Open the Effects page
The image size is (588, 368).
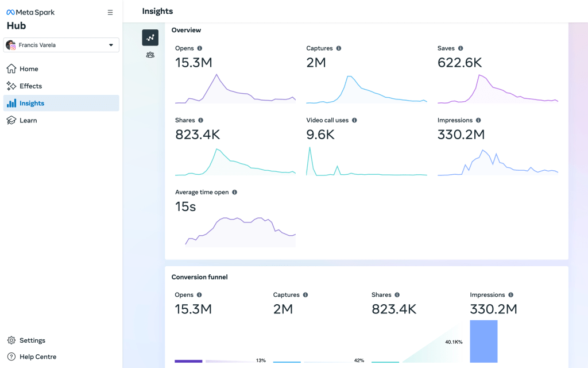pos(30,86)
